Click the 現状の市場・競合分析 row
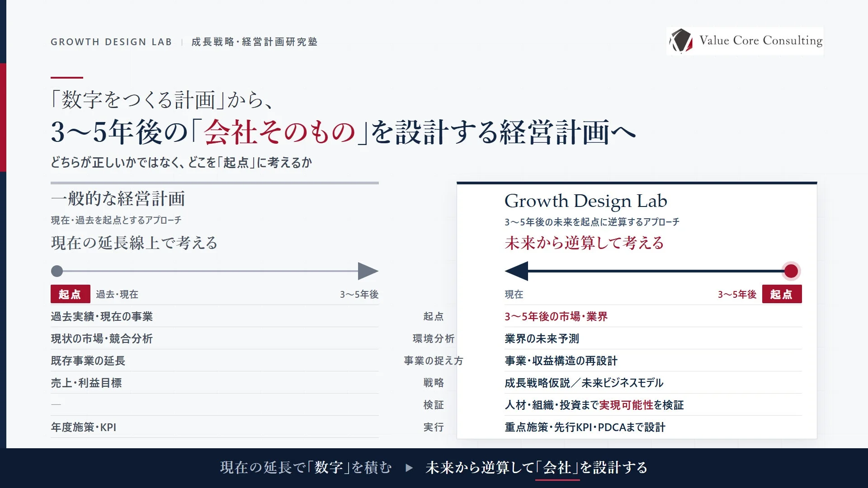This screenshot has height=488, width=868. point(215,338)
